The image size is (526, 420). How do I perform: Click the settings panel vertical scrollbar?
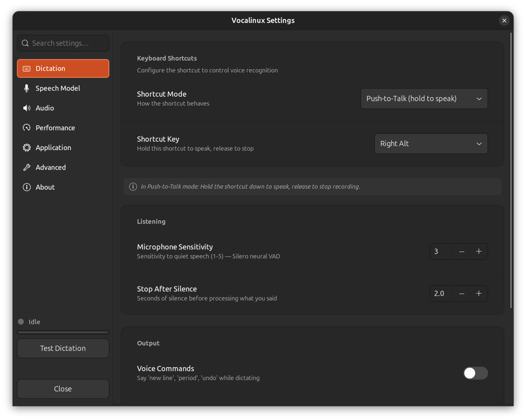pos(511,170)
